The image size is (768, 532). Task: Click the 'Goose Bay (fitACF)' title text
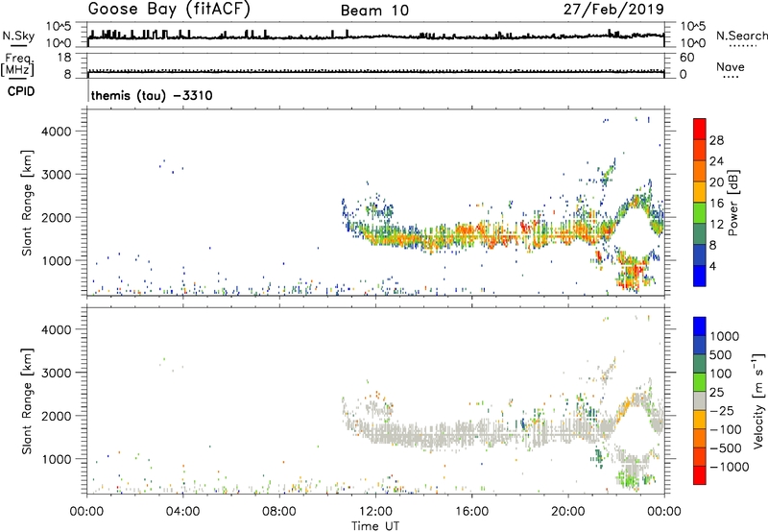[x=169, y=10]
